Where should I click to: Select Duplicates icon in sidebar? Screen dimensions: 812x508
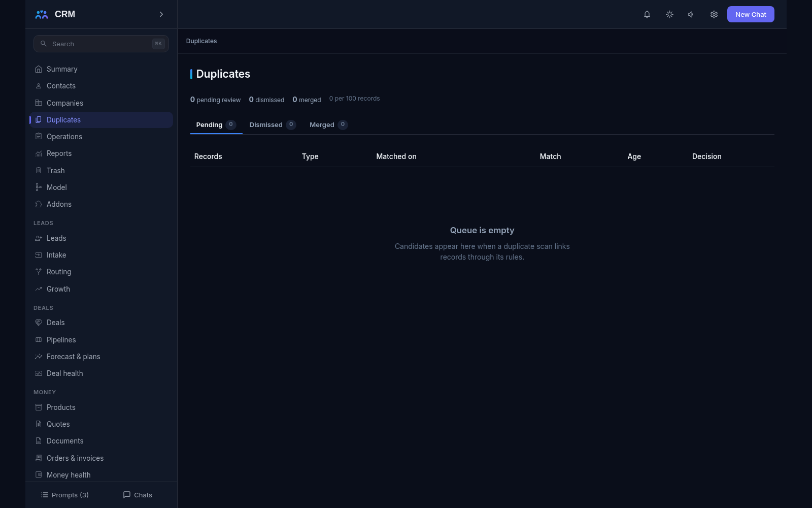point(39,120)
